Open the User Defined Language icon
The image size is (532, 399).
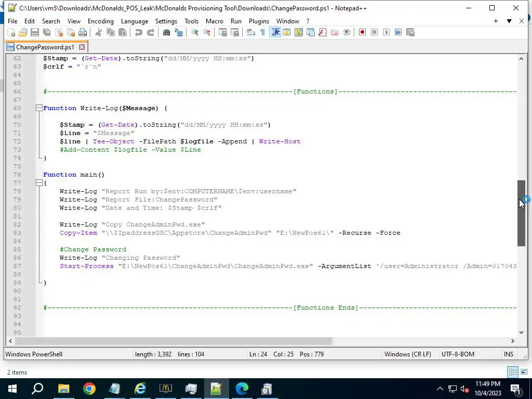coord(287,32)
